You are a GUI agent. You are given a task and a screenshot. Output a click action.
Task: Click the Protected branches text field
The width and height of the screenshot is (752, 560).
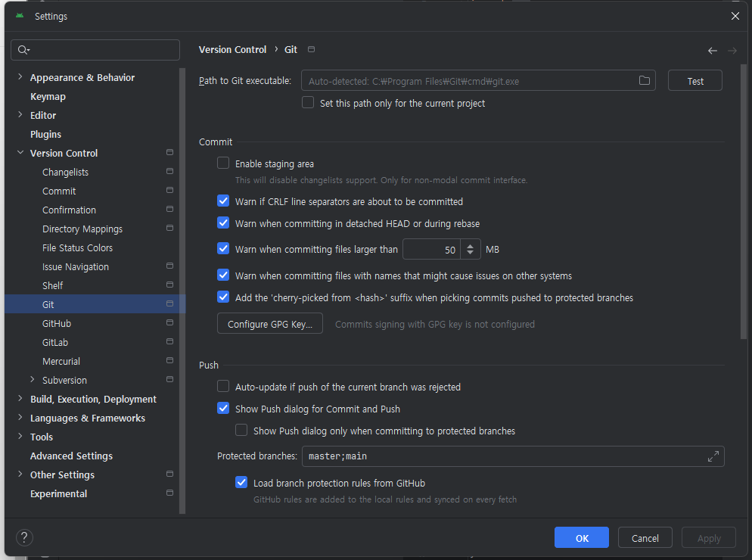click(x=513, y=456)
